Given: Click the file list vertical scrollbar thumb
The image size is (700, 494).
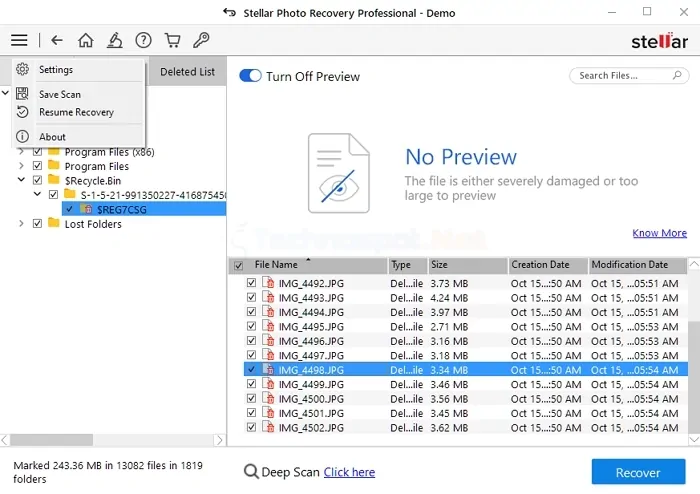Looking at the screenshot, I should [x=694, y=376].
